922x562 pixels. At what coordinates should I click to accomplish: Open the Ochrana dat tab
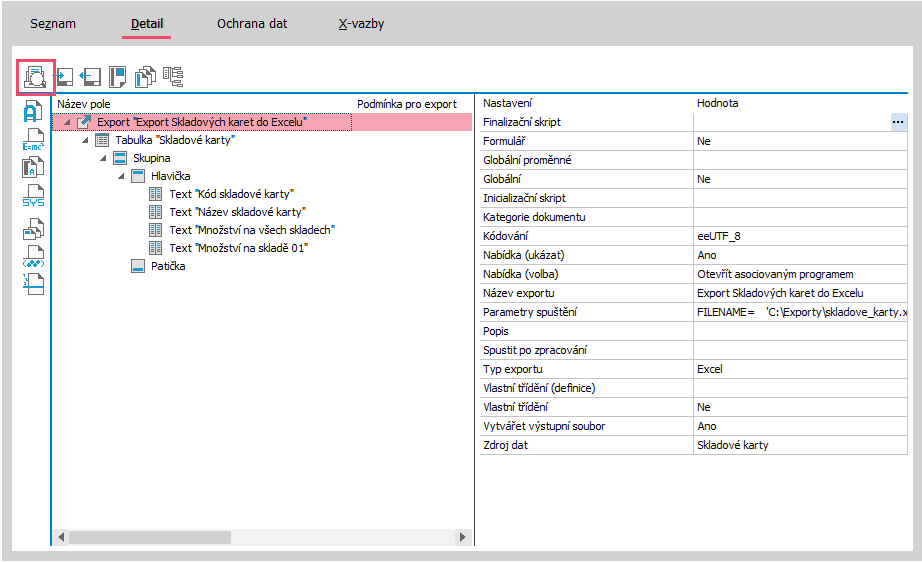click(x=252, y=24)
